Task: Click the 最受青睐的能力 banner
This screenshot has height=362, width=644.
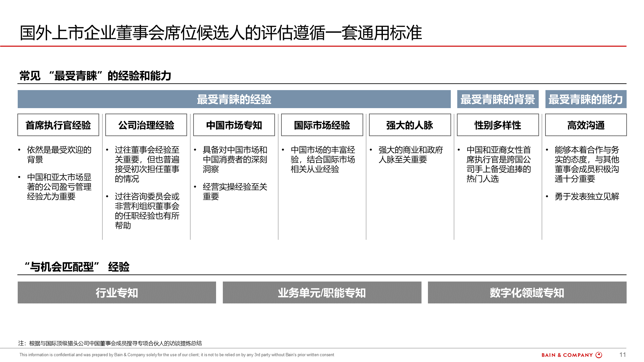Action: coord(586,100)
